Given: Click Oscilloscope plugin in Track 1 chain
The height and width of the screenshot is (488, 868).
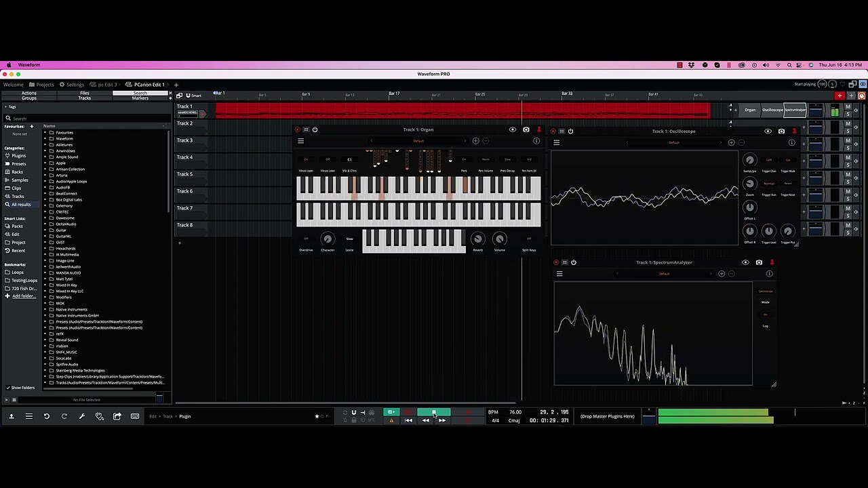Looking at the screenshot, I should [x=772, y=110].
